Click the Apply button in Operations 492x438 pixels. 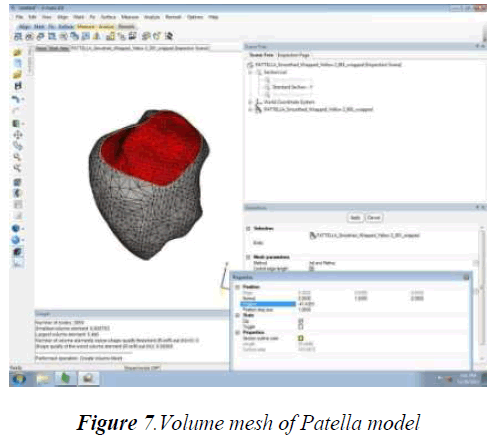tap(355, 218)
